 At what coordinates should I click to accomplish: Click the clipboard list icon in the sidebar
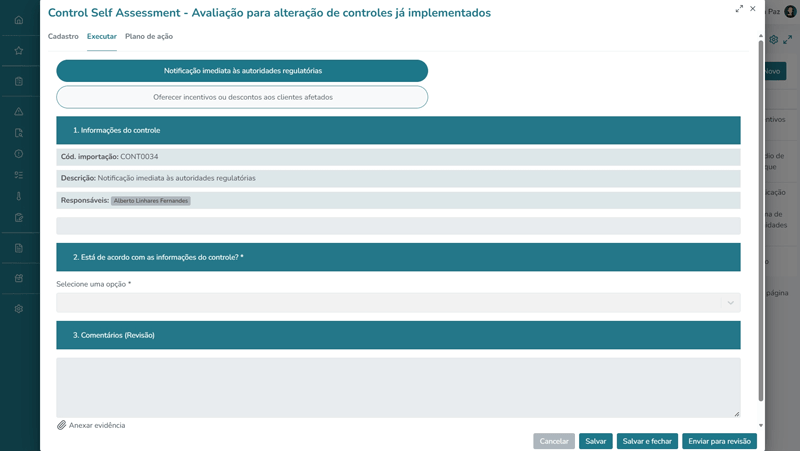(19, 81)
